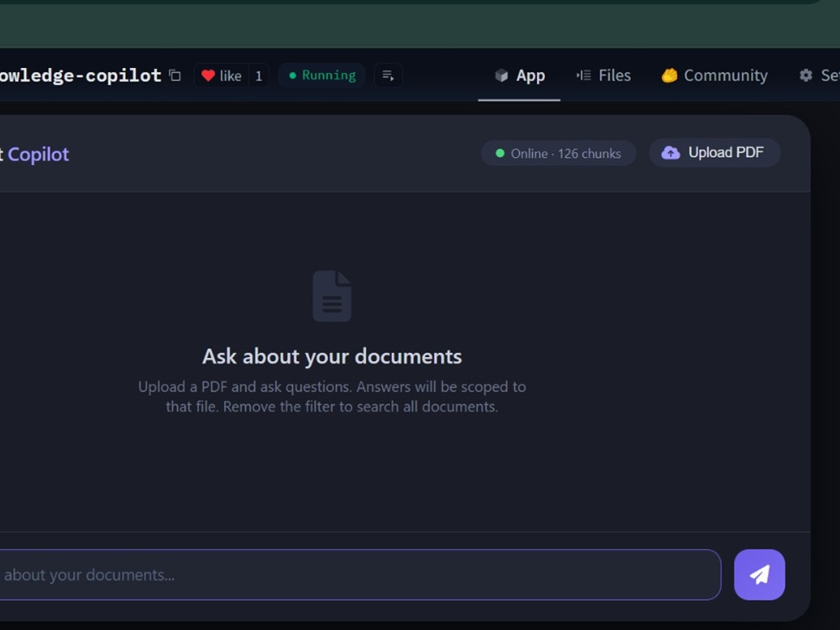840x630 pixels.
Task: Like the space with heart button
Action: click(x=221, y=76)
